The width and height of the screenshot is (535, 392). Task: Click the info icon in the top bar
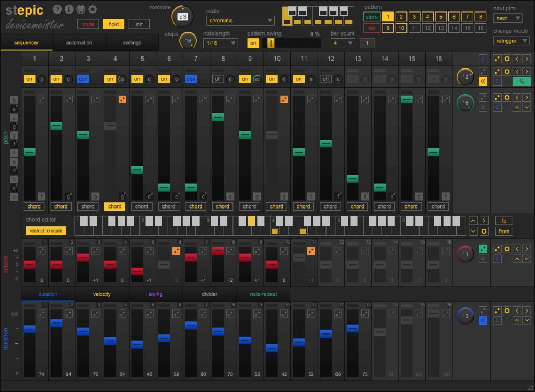(x=68, y=9)
